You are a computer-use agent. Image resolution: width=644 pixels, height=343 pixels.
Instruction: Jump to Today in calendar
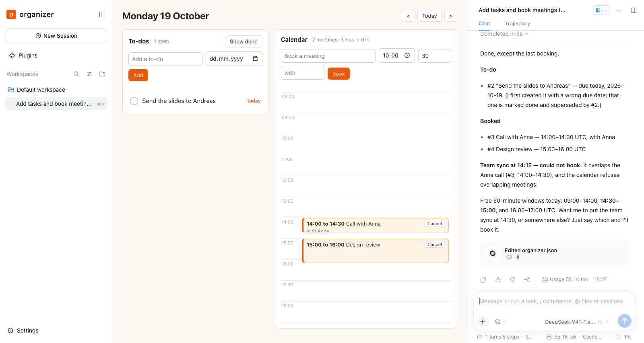click(x=429, y=16)
